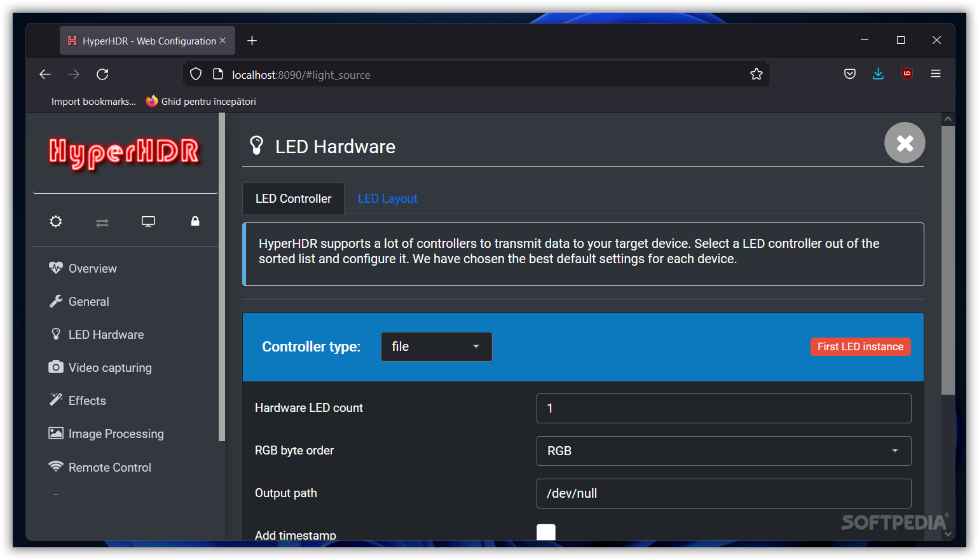
Task: Click the sidebar vertical scrollbar
Action: pos(222,277)
